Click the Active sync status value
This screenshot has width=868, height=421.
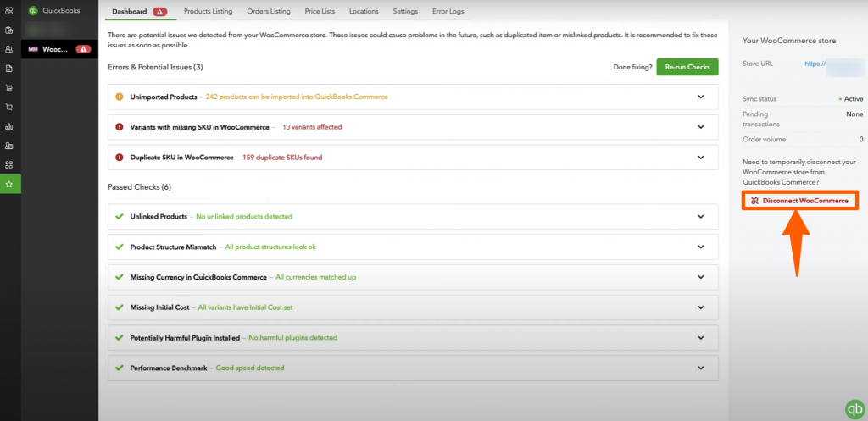click(853, 99)
